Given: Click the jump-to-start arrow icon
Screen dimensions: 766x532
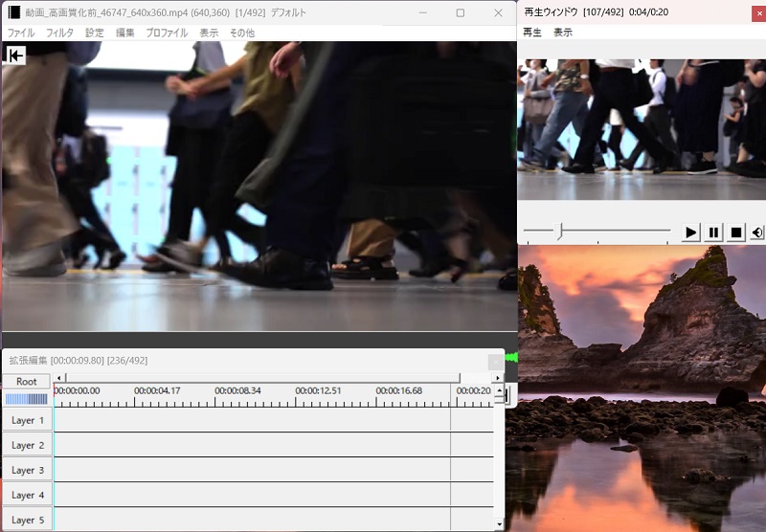Looking at the screenshot, I should coord(15,55).
